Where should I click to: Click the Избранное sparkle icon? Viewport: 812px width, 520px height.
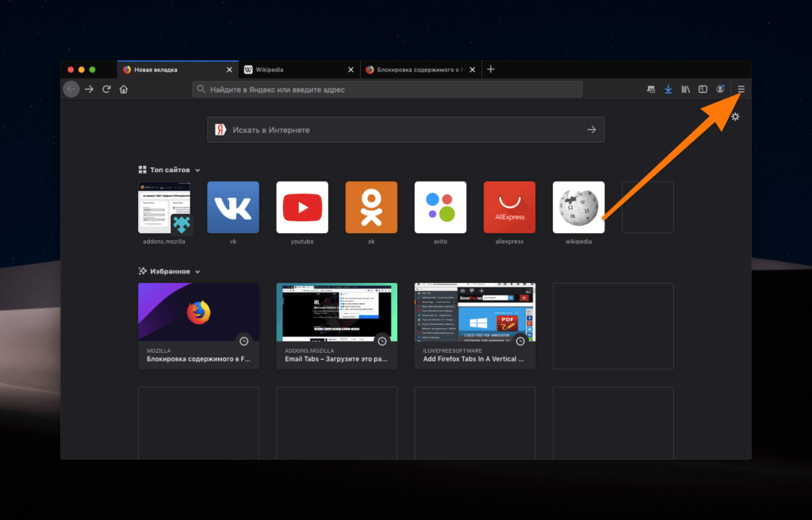(143, 271)
